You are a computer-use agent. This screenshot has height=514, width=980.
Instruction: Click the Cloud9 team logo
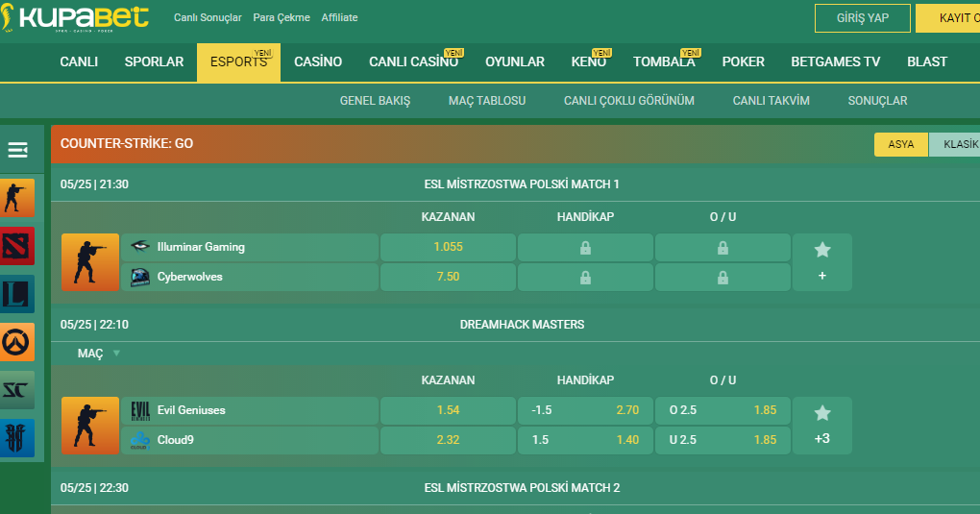click(x=140, y=440)
